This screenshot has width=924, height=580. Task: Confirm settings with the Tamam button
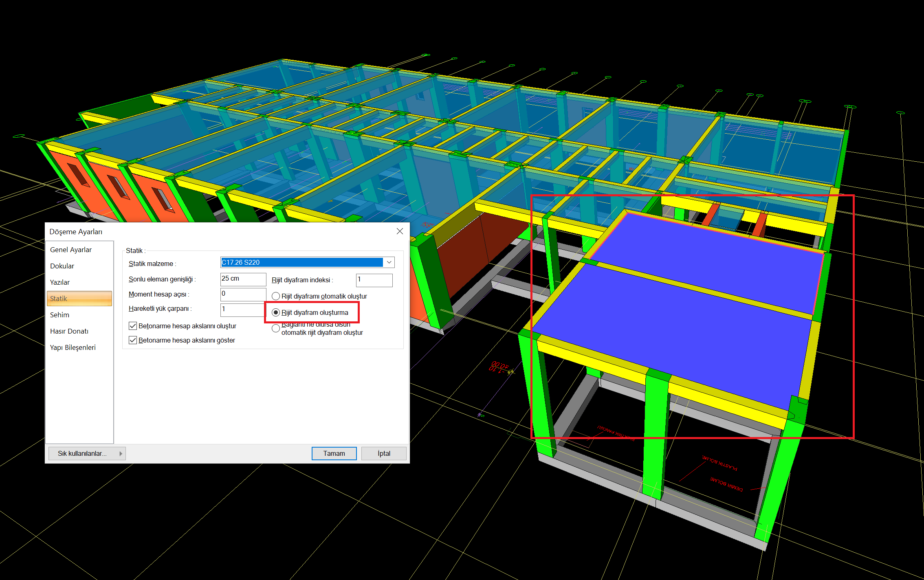point(334,453)
